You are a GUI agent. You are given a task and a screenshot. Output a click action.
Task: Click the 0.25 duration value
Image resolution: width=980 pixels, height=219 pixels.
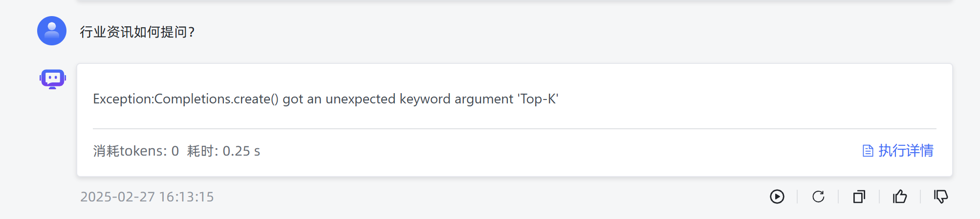237,151
